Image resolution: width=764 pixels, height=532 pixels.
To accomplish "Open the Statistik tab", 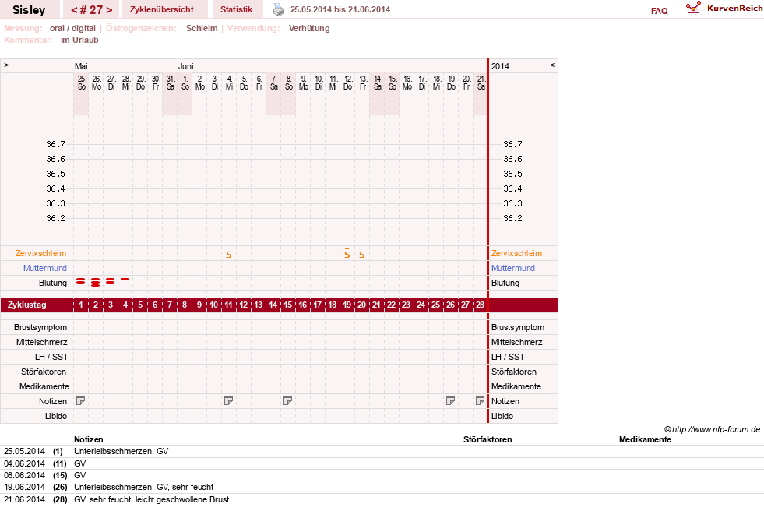I will click(236, 10).
